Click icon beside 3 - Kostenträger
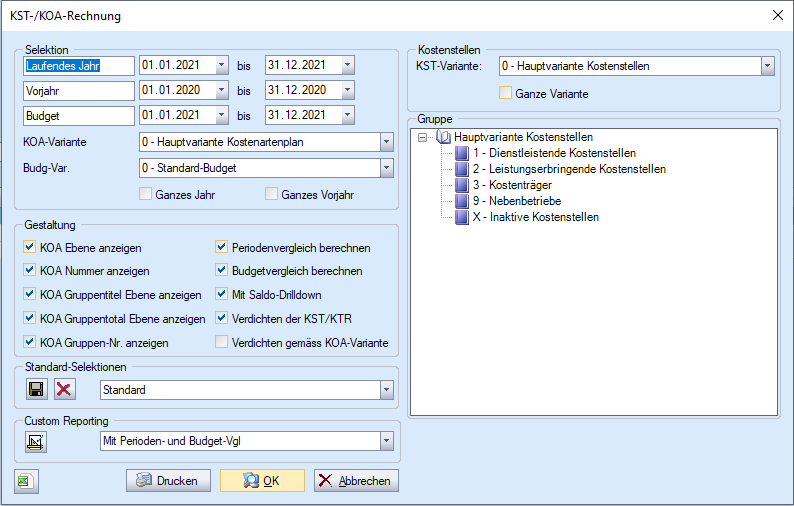 click(461, 185)
